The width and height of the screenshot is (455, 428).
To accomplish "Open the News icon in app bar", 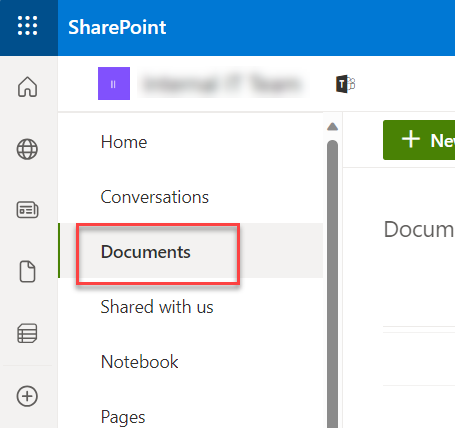I will click(27, 210).
